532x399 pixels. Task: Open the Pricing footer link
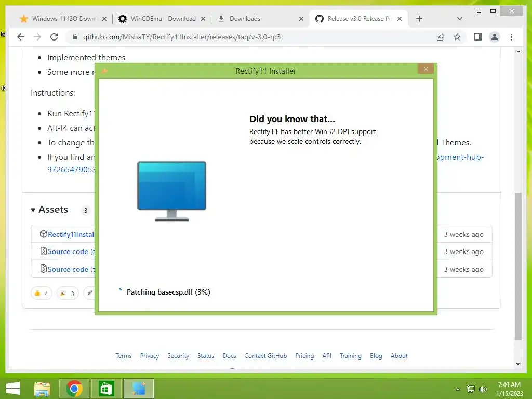pos(304,355)
